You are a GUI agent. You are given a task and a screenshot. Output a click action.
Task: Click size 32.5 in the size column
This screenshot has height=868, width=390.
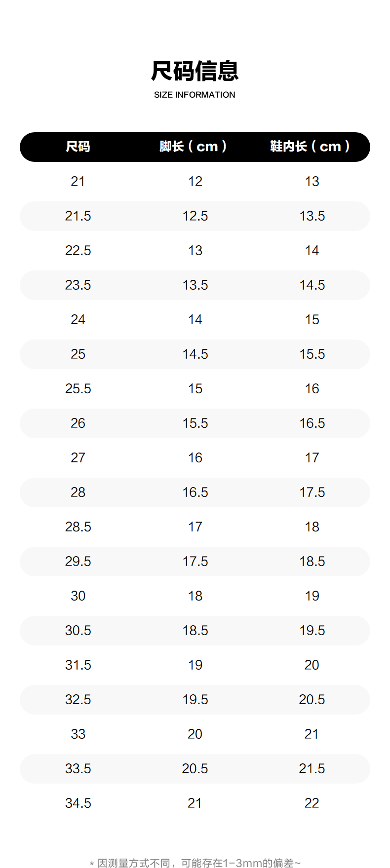click(x=78, y=700)
